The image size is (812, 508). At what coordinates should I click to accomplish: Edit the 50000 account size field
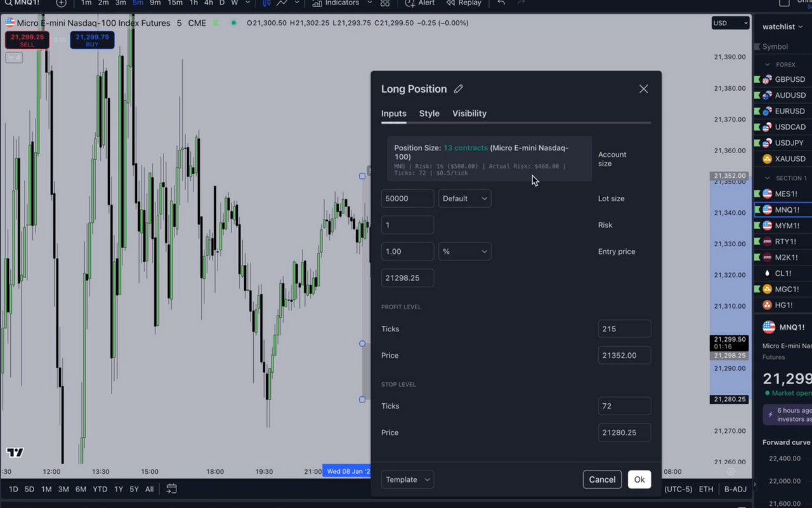click(408, 199)
